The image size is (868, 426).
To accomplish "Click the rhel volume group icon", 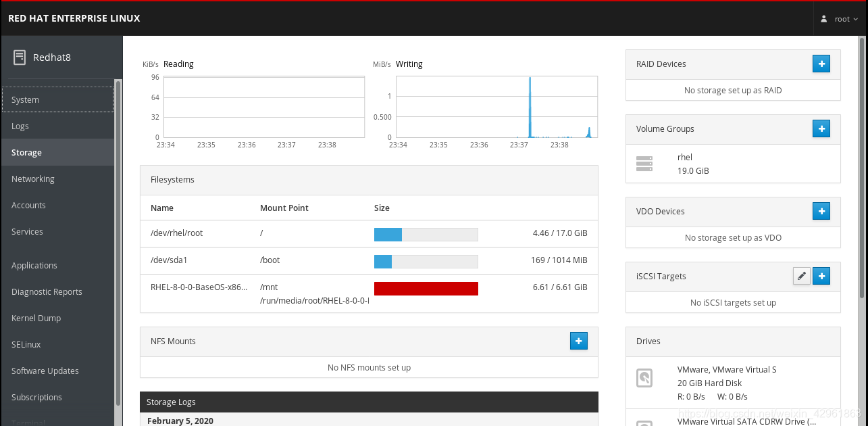I will click(x=644, y=164).
